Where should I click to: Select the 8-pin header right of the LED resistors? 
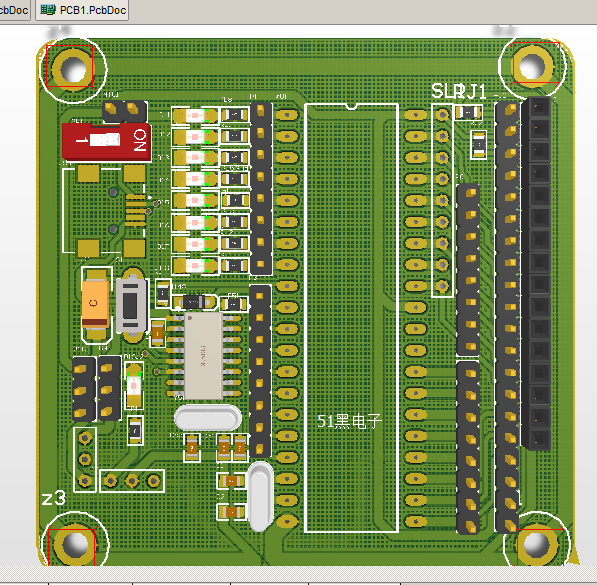click(x=261, y=188)
